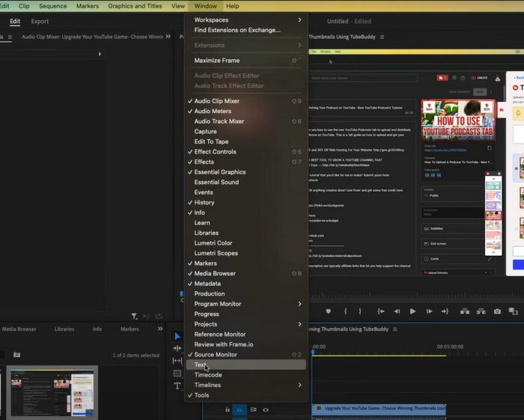Screen dimensions: 524x420
Task: Select the Upgrade Your YouTube Game clip
Action: 379,408
